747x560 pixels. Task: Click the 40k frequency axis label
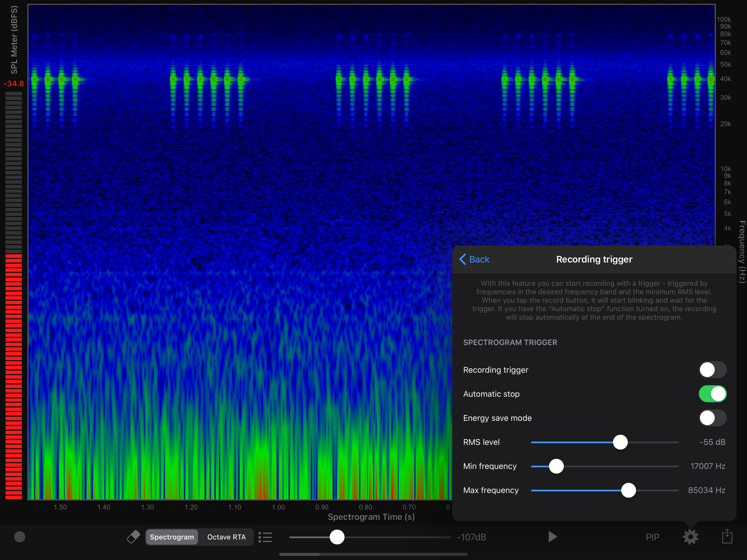coord(725,79)
